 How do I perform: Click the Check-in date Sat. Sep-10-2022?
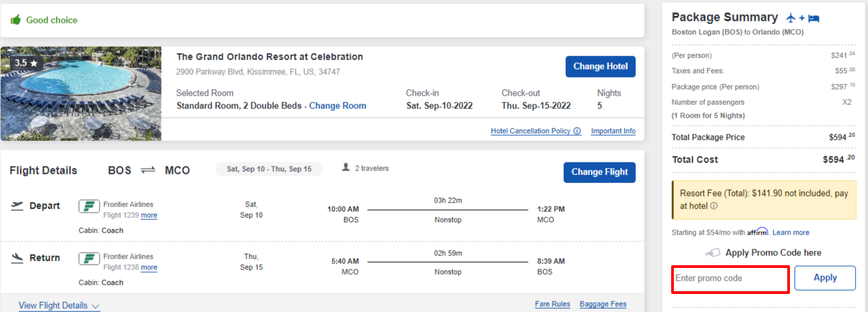(x=441, y=106)
